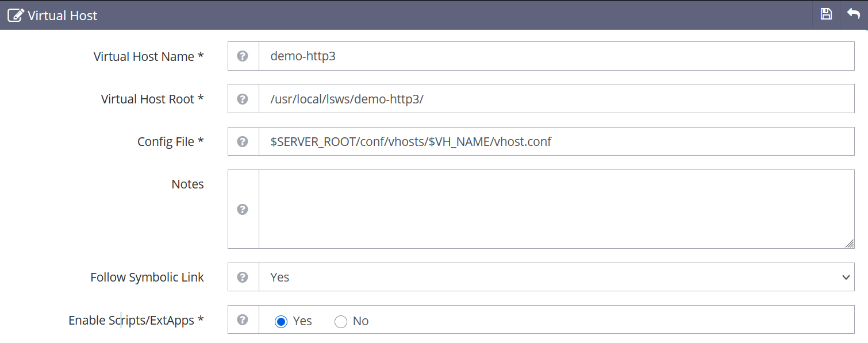Click the Virtual Host panel title
Image resolution: width=868 pixels, height=343 pixels.
(x=63, y=16)
